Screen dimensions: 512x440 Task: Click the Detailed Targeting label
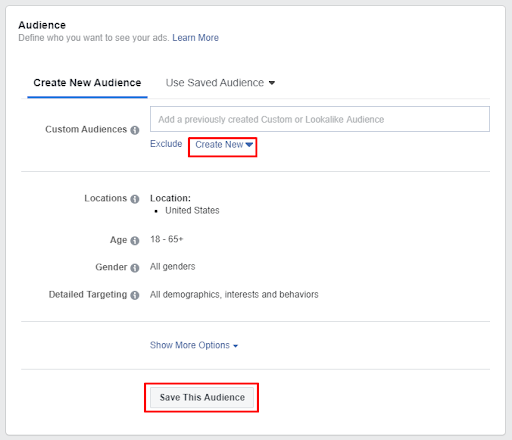(x=88, y=294)
